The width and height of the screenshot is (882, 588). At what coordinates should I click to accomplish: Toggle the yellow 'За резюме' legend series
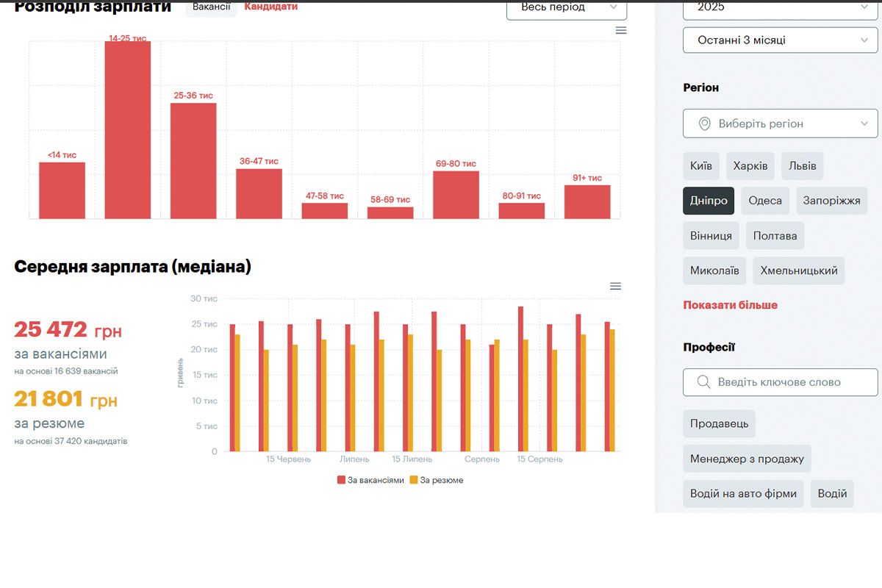[437, 480]
